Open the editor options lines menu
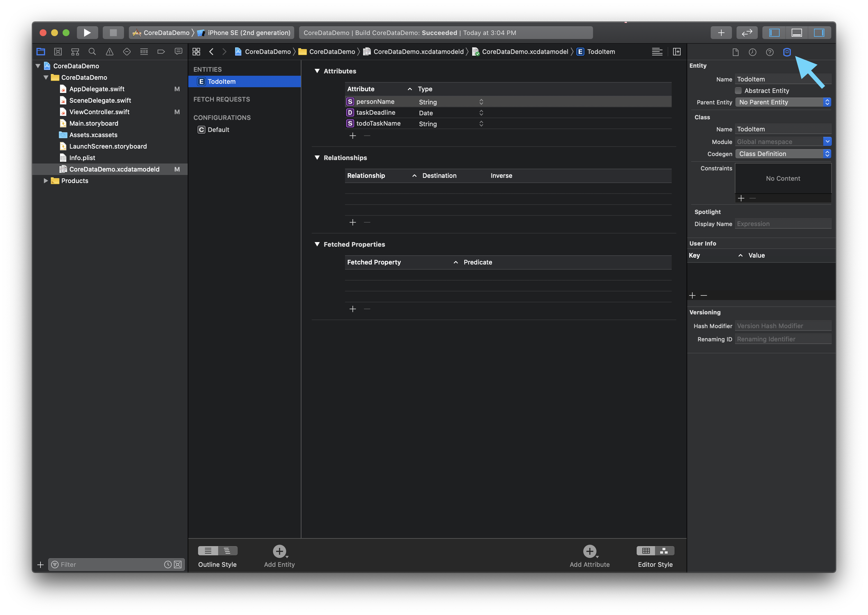868x615 pixels. click(657, 52)
